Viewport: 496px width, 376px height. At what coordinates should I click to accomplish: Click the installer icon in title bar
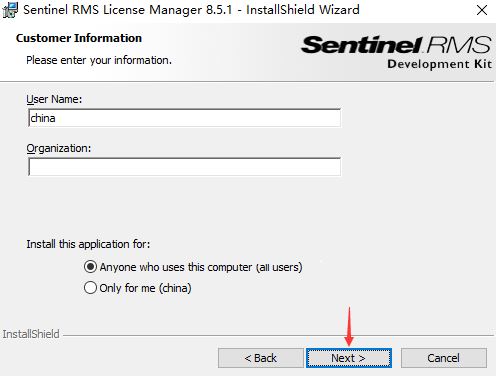10,10
